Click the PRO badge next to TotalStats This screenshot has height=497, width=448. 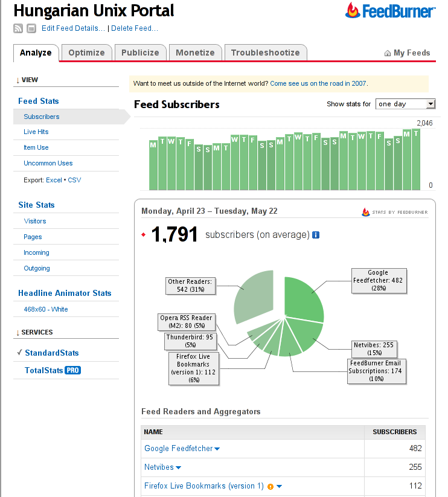(x=73, y=370)
